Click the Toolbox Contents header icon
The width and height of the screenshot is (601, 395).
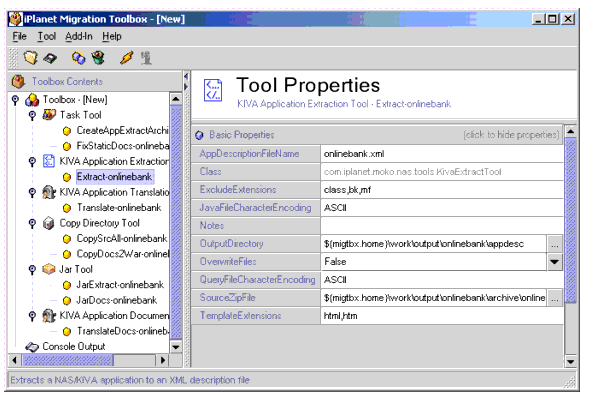18,81
